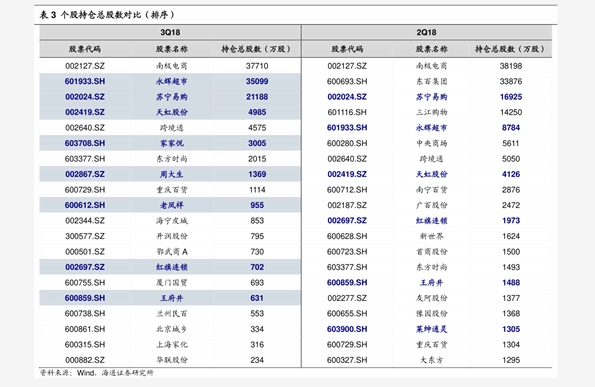Screen dimensions: 595x387
Task: Select stock code 600327.SH at bottom right
Action: click(x=347, y=360)
